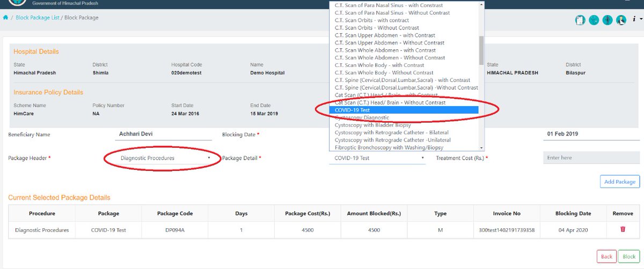644x269 pixels.
Task: Go to the home icon in breadcrumb
Action: point(6,18)
